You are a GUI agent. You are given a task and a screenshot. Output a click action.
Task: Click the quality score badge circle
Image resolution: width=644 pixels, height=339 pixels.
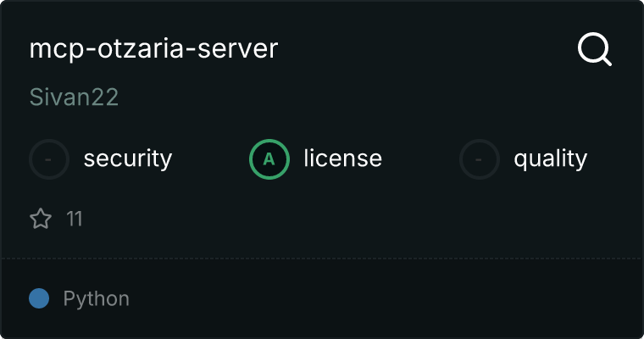tap(480, 158)
